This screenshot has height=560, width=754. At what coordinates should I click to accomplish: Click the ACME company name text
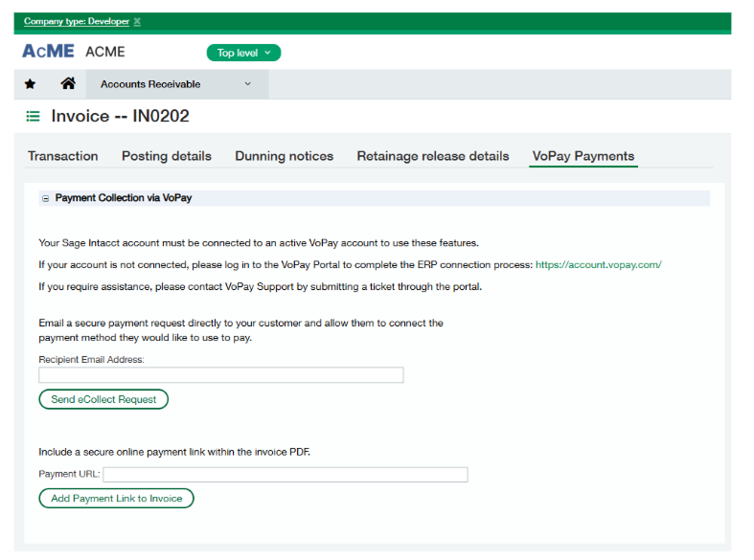(105, 52)
